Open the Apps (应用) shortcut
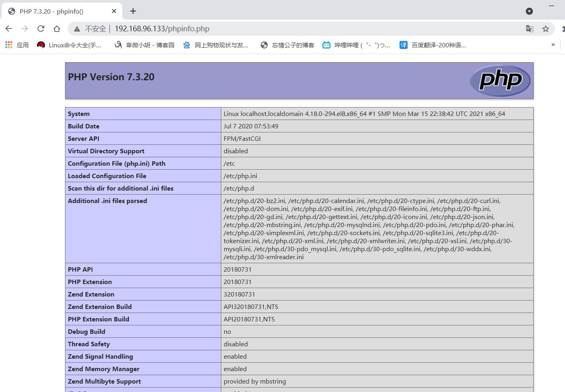The width and height of the screenshot is (565, 392). click(17, 45)
